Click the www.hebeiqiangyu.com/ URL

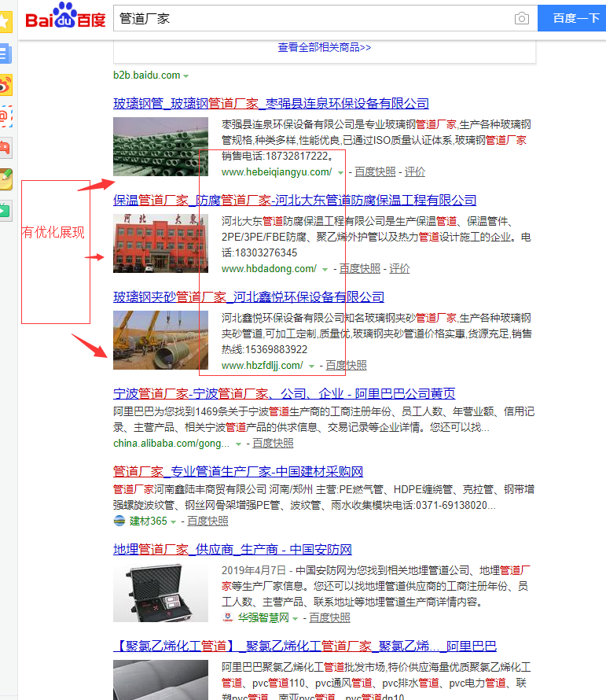(x=277, y=172)
